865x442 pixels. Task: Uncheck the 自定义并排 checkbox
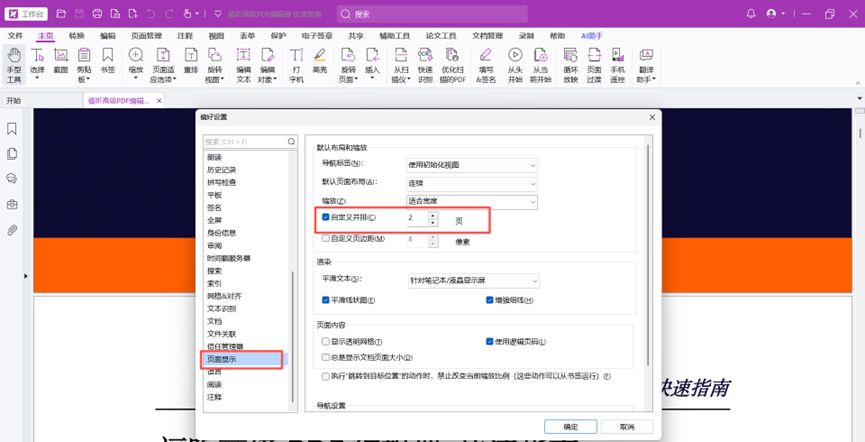pyautogui.click(x=326, y=217)
